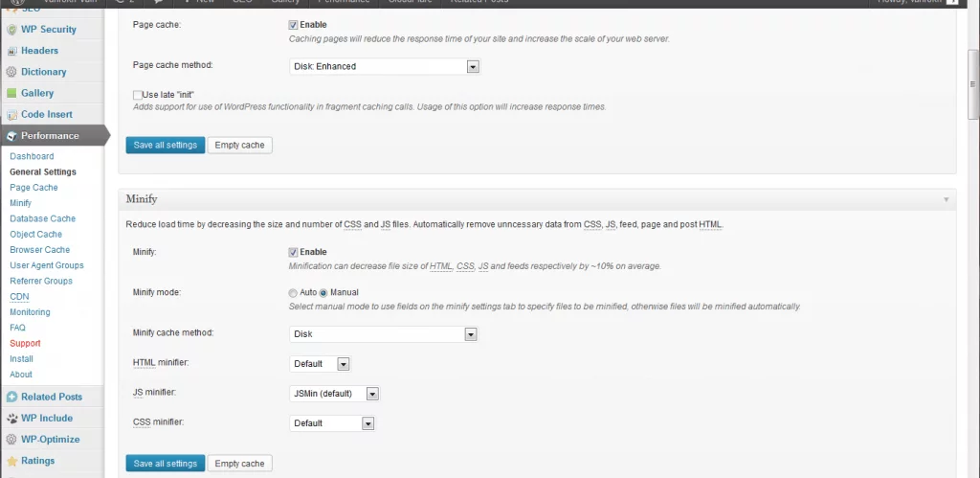980x478 pixels.
Task: Collapse the Minify section arrow
Action: 946,199
